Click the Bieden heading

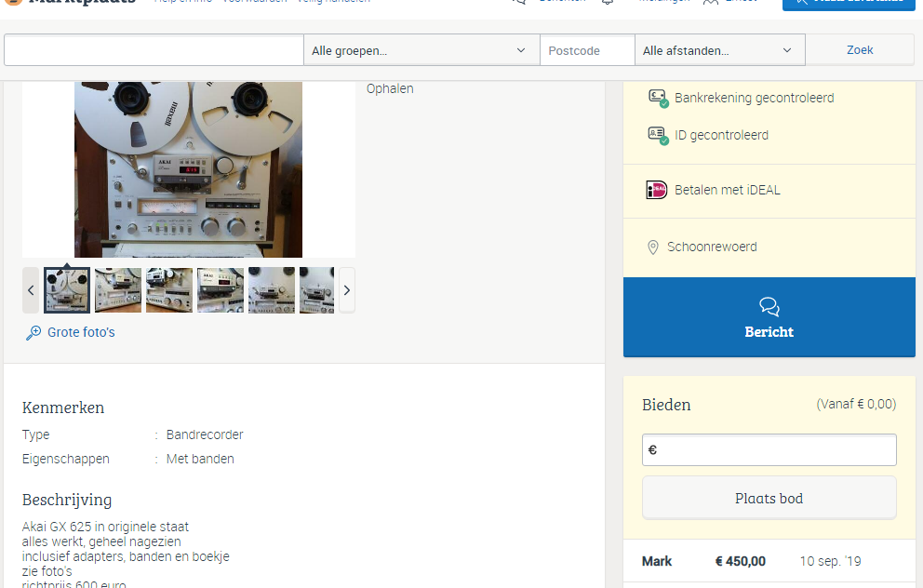(x=666, y=405)
